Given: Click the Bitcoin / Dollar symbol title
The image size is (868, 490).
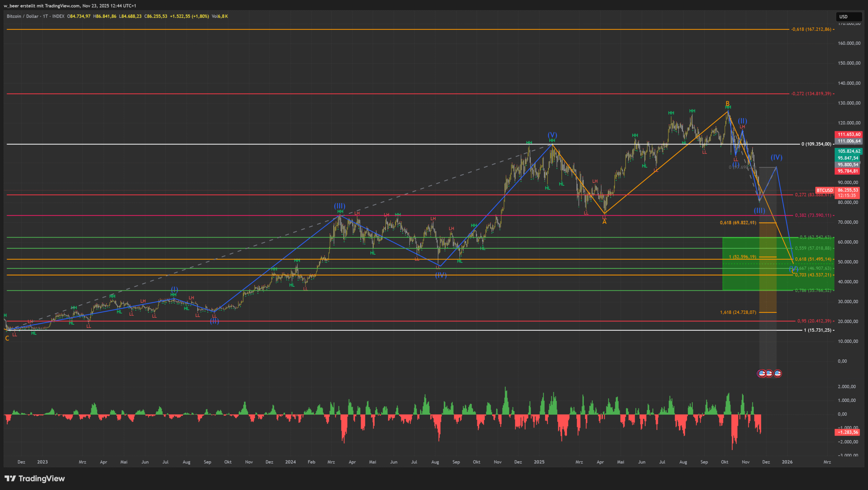Looking at the screenshot, I should click(x=23, y=16).
